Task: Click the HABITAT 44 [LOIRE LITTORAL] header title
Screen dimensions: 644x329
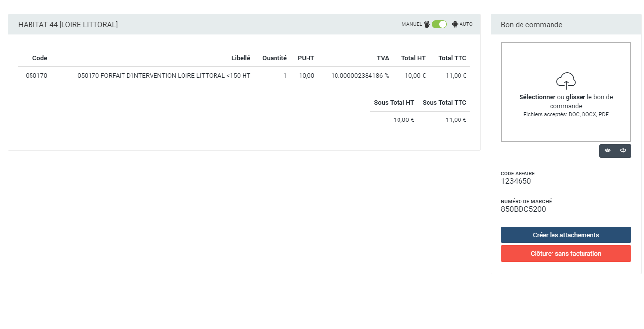Action: [68, 25]
